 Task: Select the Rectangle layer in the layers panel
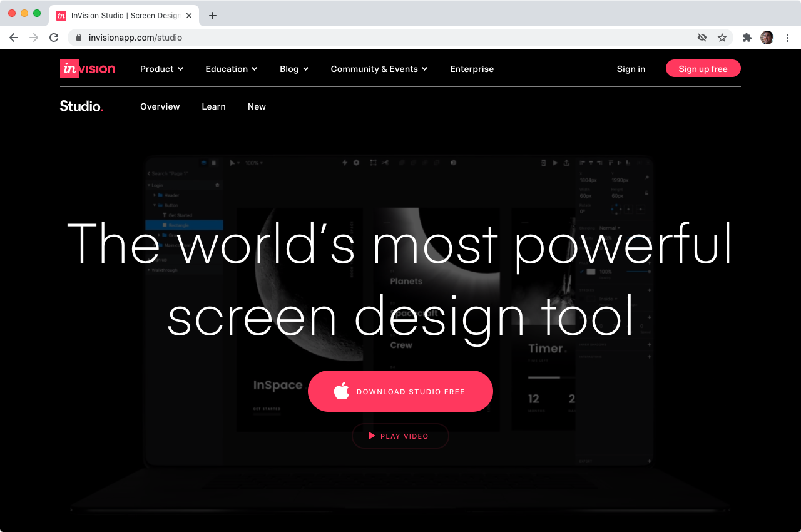(x=179, y=225)
